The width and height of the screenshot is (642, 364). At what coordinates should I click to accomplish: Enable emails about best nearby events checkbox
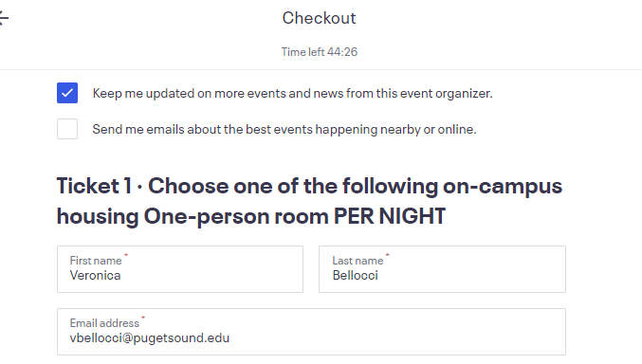tap(67, 129)
